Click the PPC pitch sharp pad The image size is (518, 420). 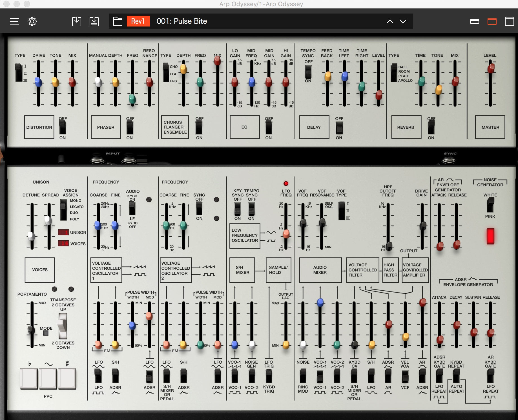point(67,379)
